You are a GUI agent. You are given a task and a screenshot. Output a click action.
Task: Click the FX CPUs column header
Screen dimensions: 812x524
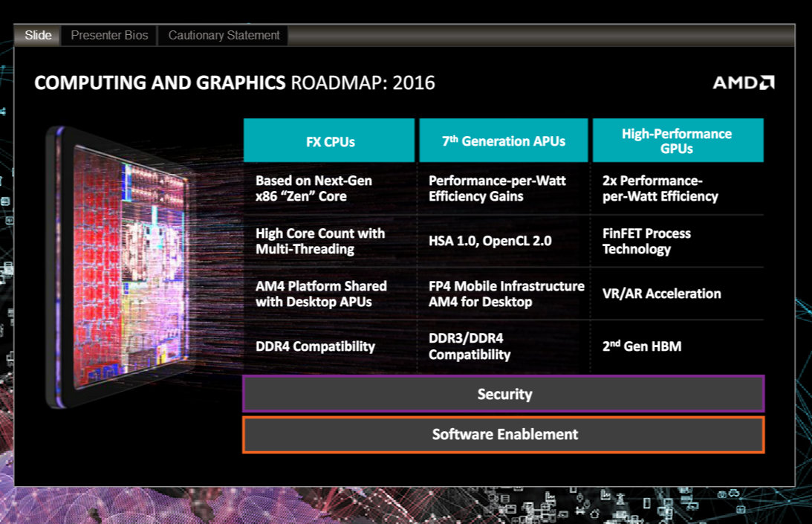[x=329, y=140]
